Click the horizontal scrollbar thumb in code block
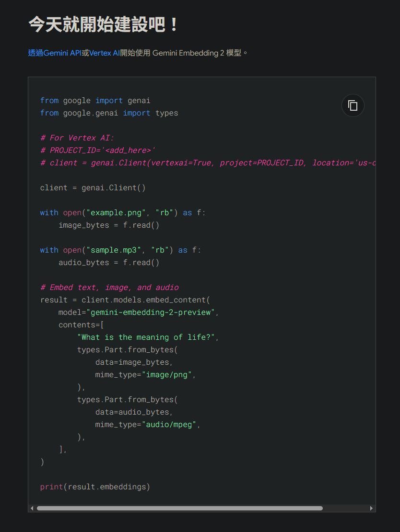Viewport: 400px width, 532px height. point(179,508)
